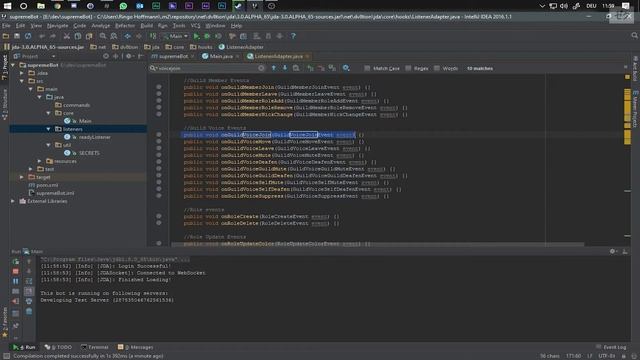Open the Main run configuration dropdown
Image resolution: width=640 pixels, height=360 pixels.
(x=176, y=36)
